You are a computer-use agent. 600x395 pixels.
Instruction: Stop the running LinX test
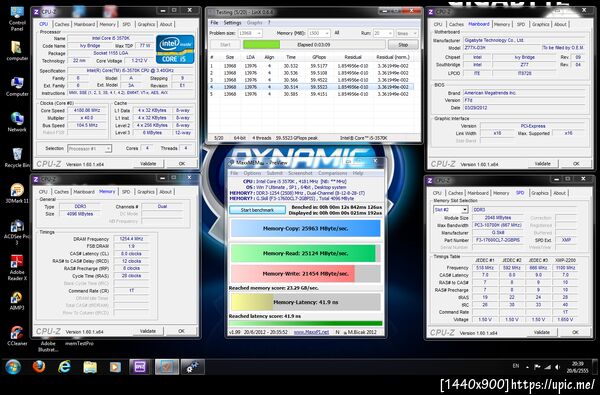tap(403, 45)
